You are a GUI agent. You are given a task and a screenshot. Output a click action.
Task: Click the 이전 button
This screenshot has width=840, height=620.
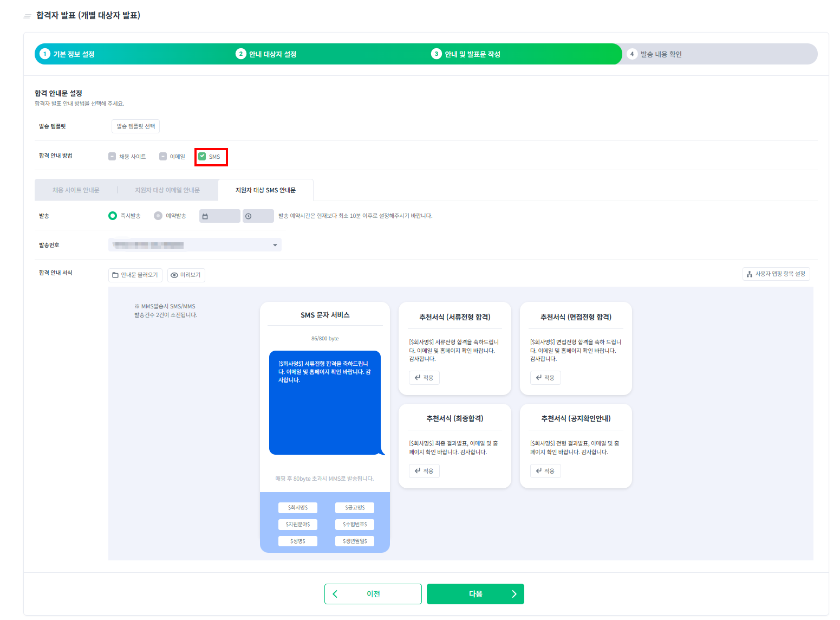(373, 594)
